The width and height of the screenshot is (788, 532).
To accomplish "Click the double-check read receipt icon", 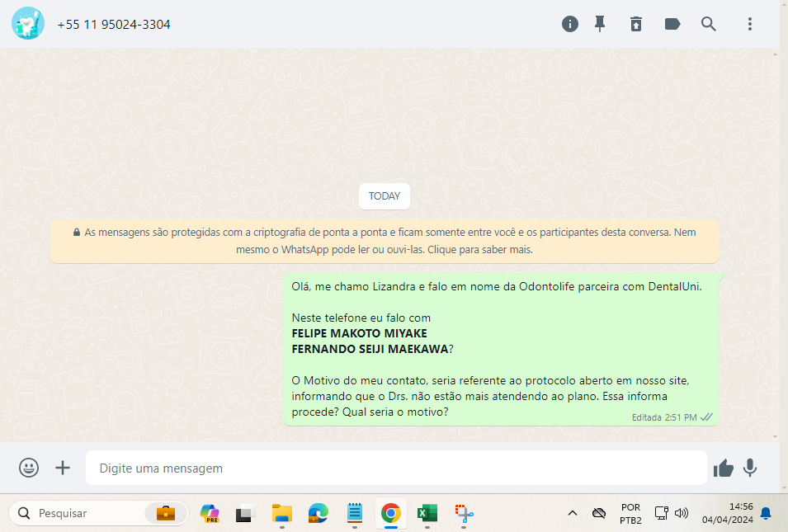I will click(x=706, y=417).
